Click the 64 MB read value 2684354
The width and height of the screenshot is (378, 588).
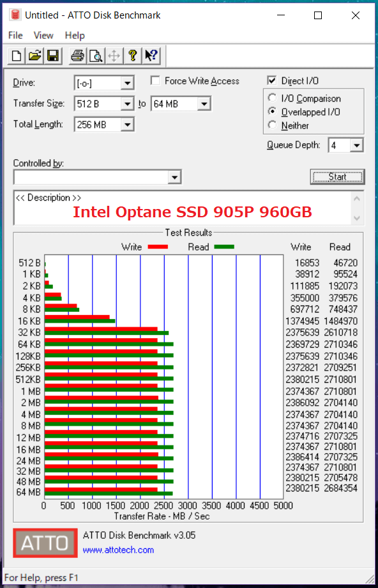pyautogui.click(x=340, y=488)
